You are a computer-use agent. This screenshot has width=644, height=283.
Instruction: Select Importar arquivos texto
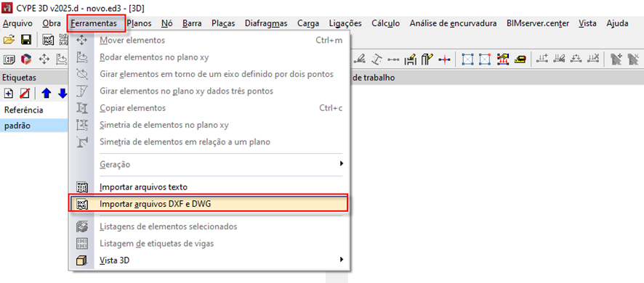pos(209,187)
